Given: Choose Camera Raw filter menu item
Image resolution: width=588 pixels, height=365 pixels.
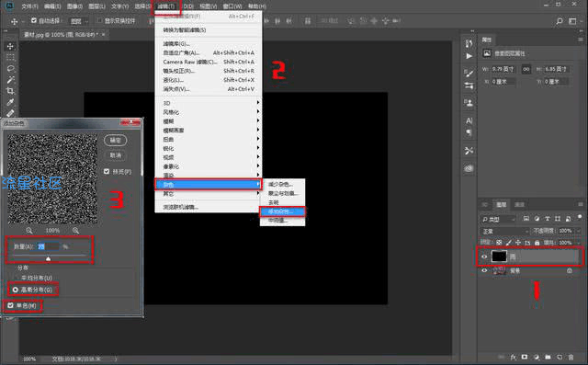Looking at the screenshot, I should pyautogui.click(x=209, y=62).
